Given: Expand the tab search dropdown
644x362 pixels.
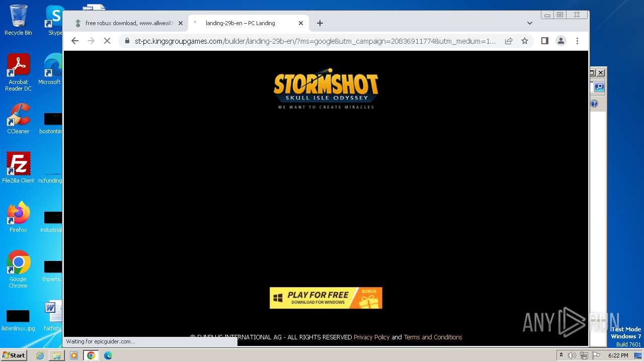Looking at the screenshot, I should tap(530, 23).
